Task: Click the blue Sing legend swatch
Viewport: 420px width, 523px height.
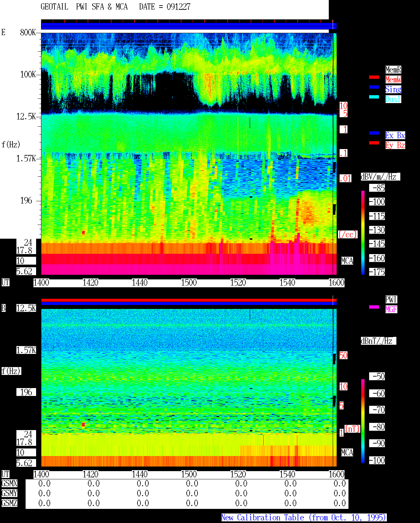Action: [x=374, y=87]
